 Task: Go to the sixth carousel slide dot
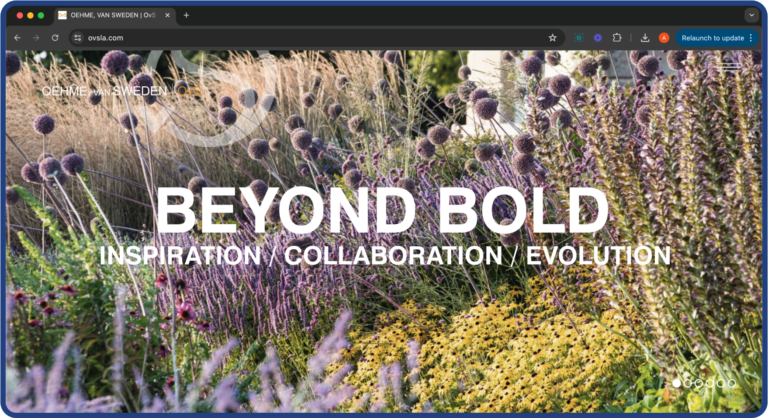(732, 383)
